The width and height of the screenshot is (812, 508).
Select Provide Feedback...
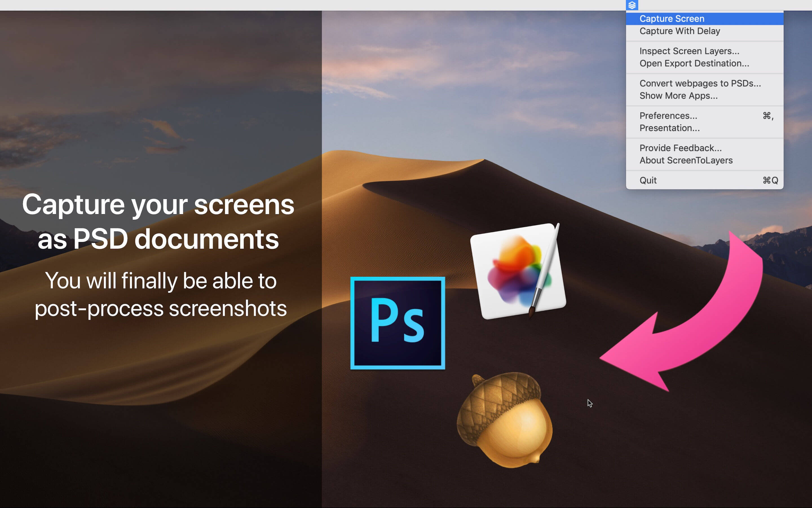coord(705,148)
